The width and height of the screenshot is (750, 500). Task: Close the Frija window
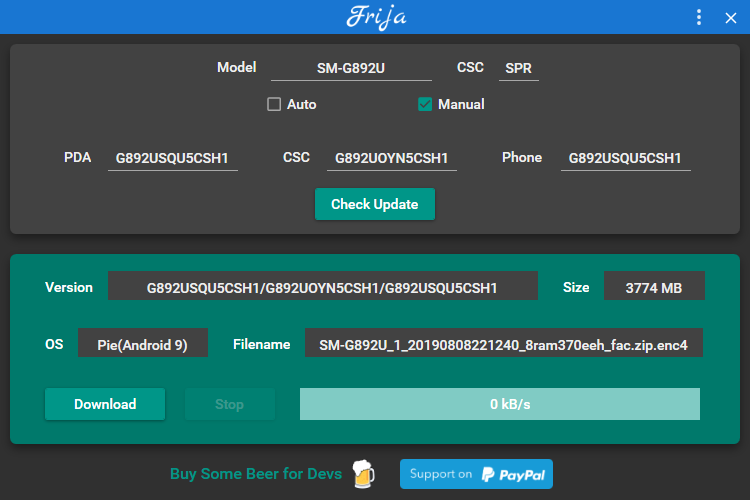coord(730,17)
